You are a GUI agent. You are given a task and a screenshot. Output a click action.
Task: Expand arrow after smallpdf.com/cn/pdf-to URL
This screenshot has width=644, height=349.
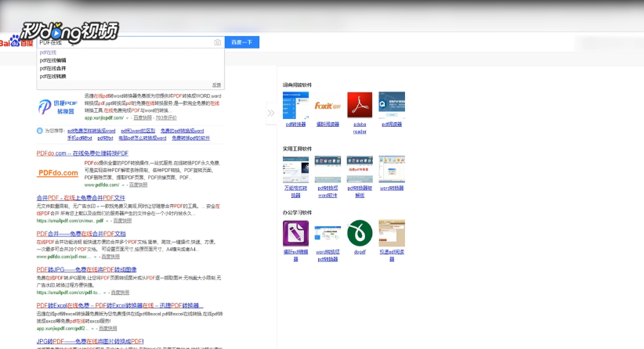[x=105, y=293]
